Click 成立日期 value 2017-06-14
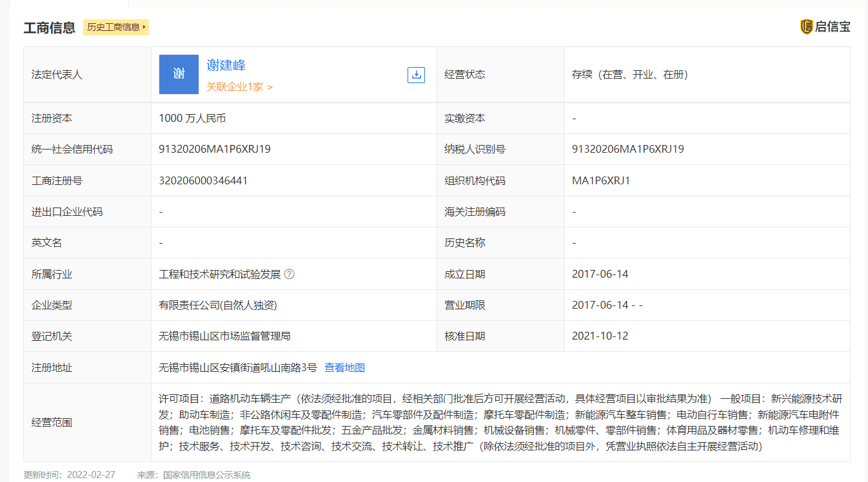This screenshot has height=482, width=868. [x=600, y=274]
